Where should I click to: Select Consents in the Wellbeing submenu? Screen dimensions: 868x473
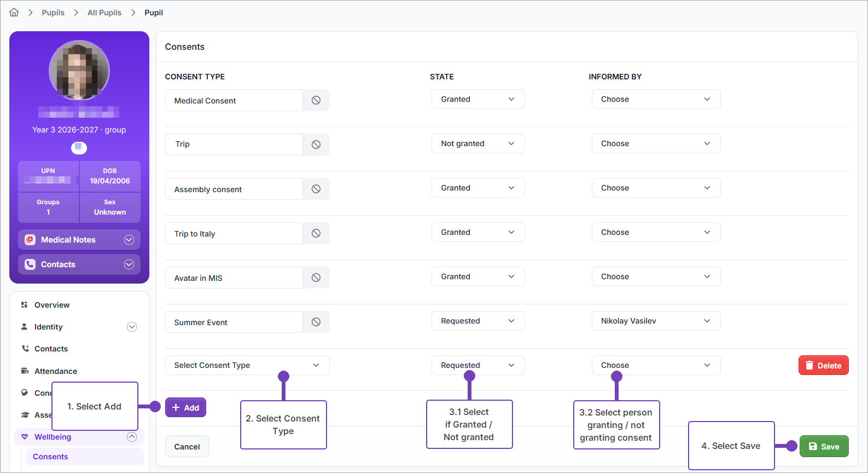tap(50, 457)
